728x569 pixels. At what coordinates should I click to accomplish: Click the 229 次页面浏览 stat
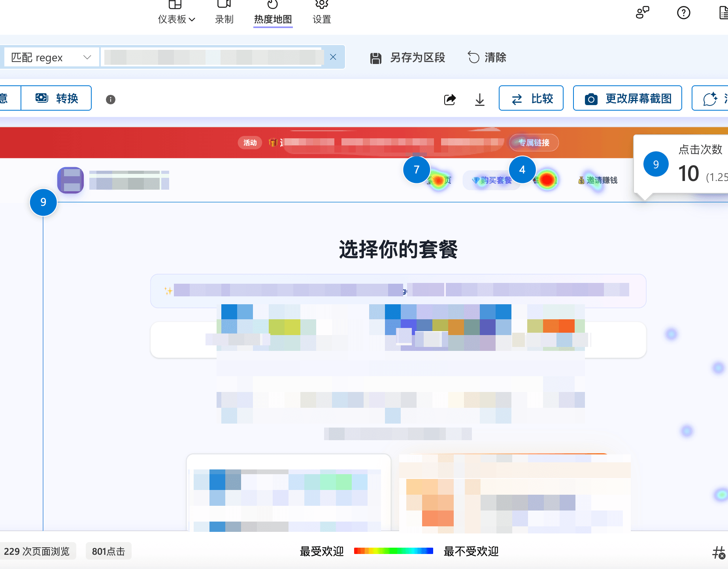click(37, 551)
